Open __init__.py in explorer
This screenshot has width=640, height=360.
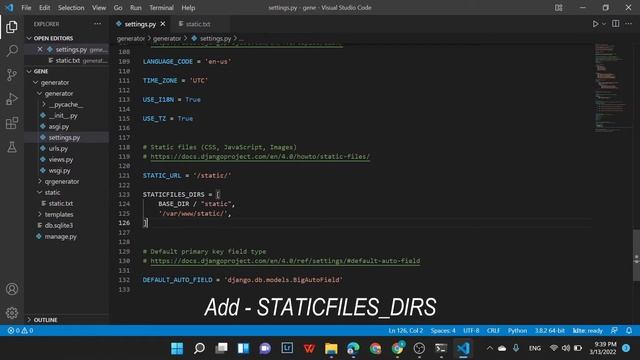point(63,116)
